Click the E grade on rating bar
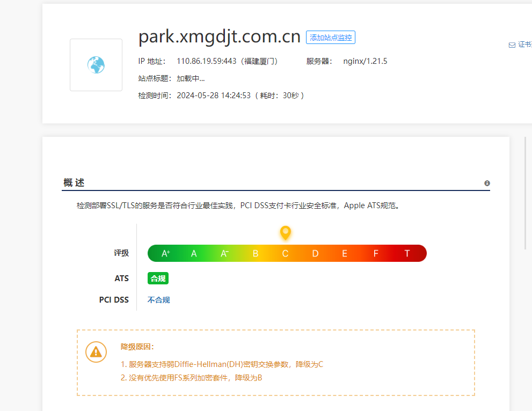 click(344, 253)
